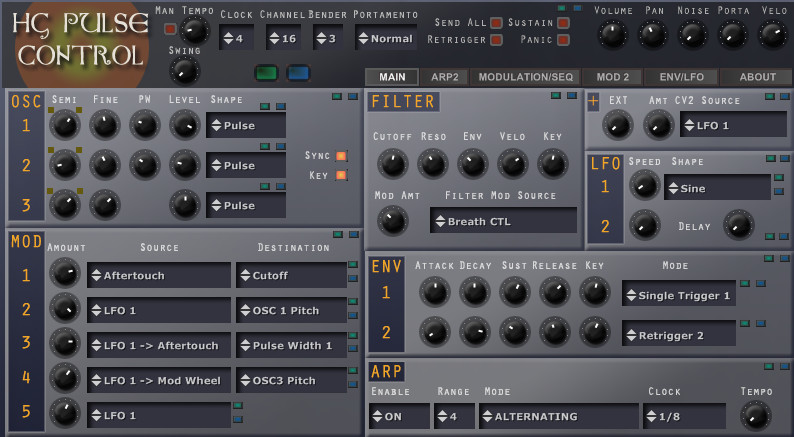Open Portamento Normal dropdown
Image resolution: width=794 pixels, height=437 pixels.
[386, 38]
